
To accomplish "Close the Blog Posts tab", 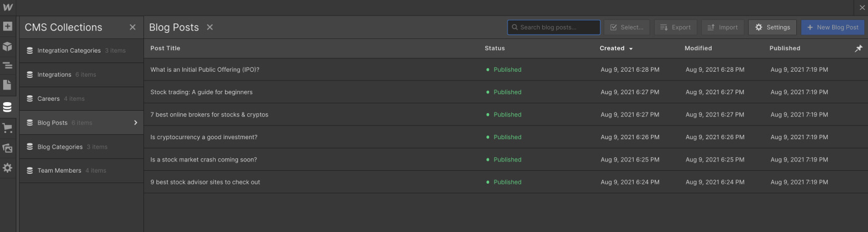I will 210,27.
